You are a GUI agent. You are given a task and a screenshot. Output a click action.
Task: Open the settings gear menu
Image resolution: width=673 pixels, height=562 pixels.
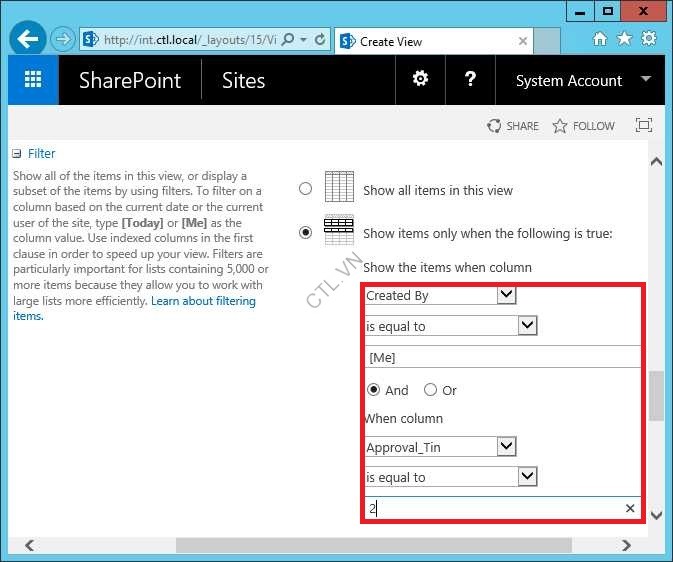coord(421,81)
